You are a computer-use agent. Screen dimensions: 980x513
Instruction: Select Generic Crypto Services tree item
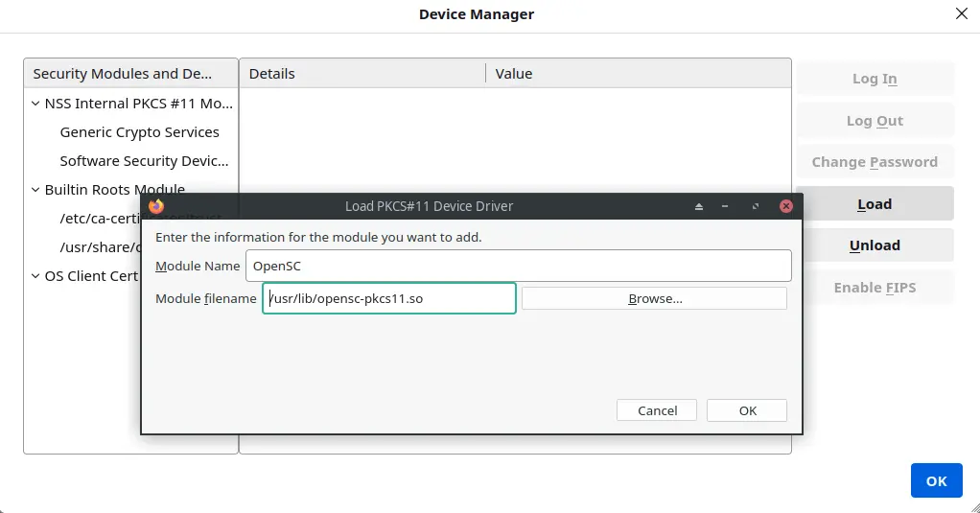point(139,132)
